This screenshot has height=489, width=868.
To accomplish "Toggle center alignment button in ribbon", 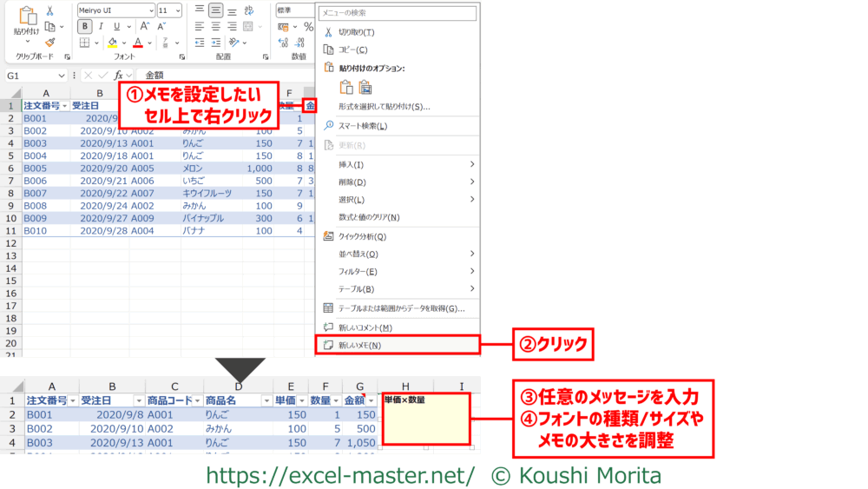I will [x=215, y=10].
